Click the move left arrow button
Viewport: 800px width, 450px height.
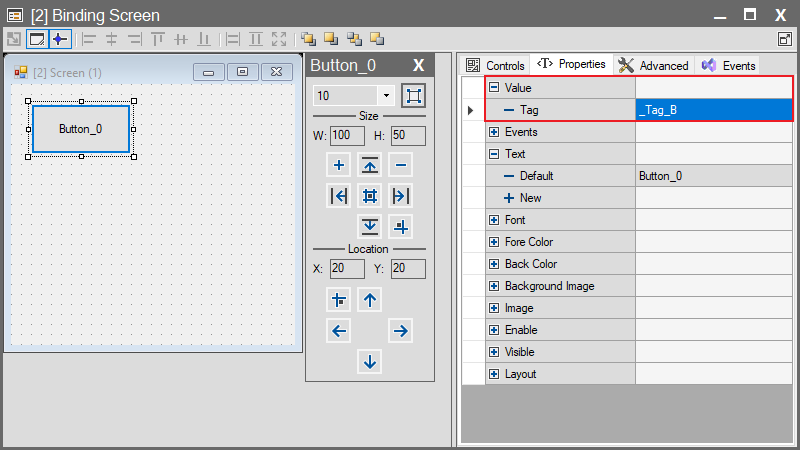[340, 330]
